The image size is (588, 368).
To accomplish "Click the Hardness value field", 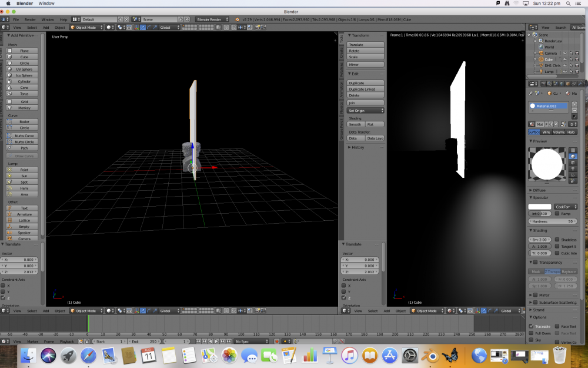I will 553,221.
